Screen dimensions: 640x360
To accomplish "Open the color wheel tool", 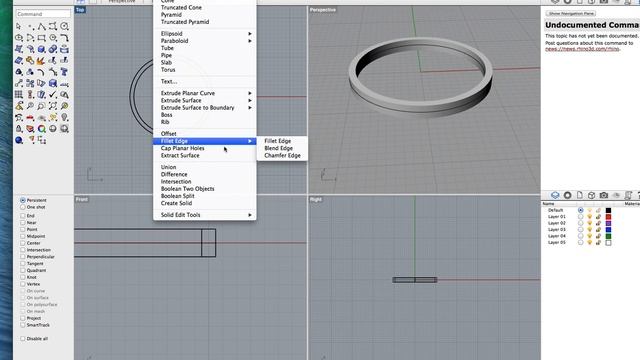I will pyautogui.click(x=42, y=129).
